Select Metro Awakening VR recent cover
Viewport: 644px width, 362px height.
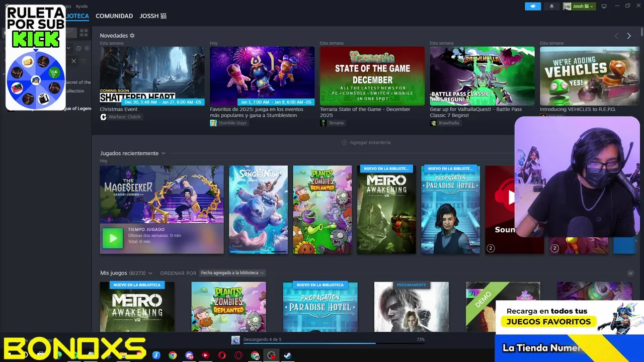point(386,210)
